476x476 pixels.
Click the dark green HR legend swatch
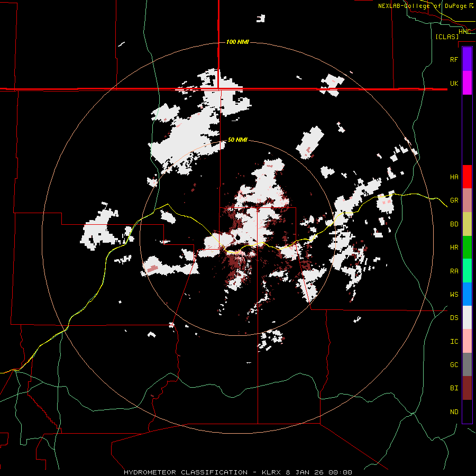[467, 248]
